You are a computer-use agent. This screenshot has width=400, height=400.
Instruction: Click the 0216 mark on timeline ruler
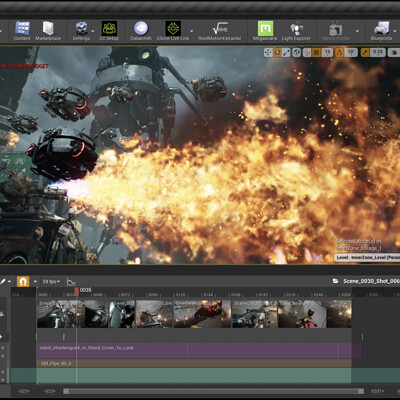click(x=291, y=295)
